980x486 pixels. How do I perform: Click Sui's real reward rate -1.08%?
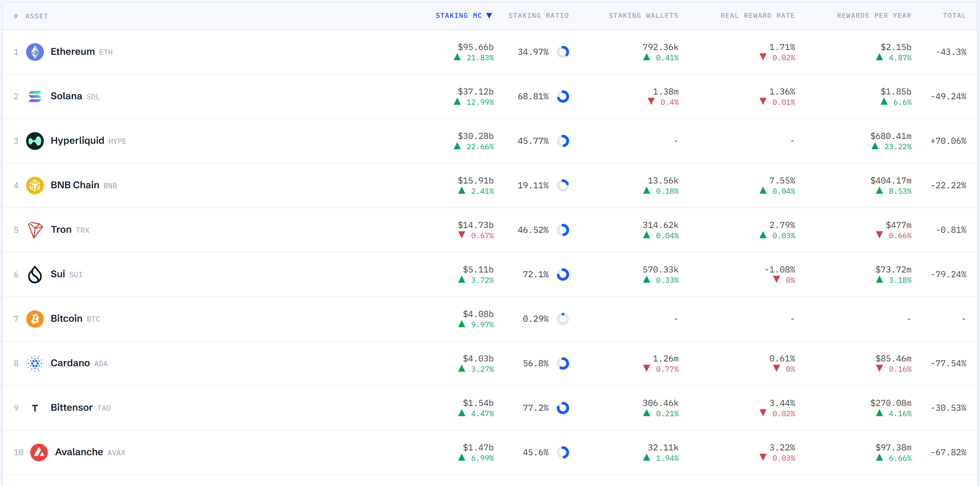pyautogui.click(x=780, y=270)
